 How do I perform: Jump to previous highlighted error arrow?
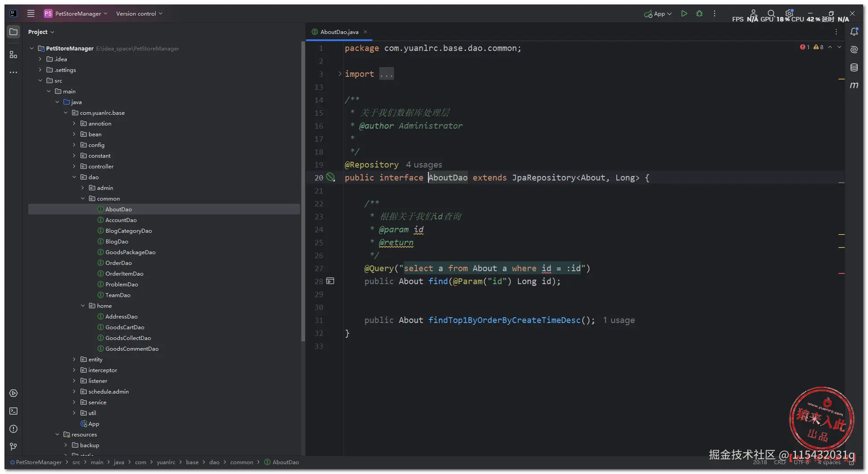coord(830,47)
